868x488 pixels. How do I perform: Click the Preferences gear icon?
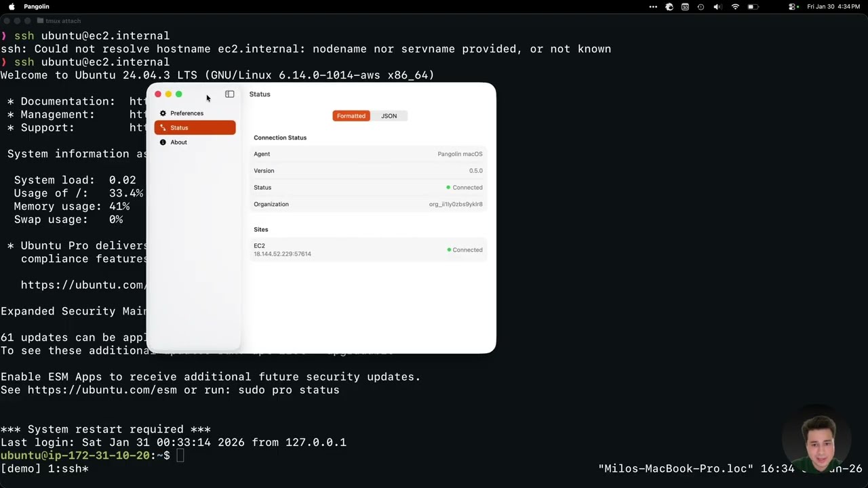pyautogui.click(x=163, y=113)
